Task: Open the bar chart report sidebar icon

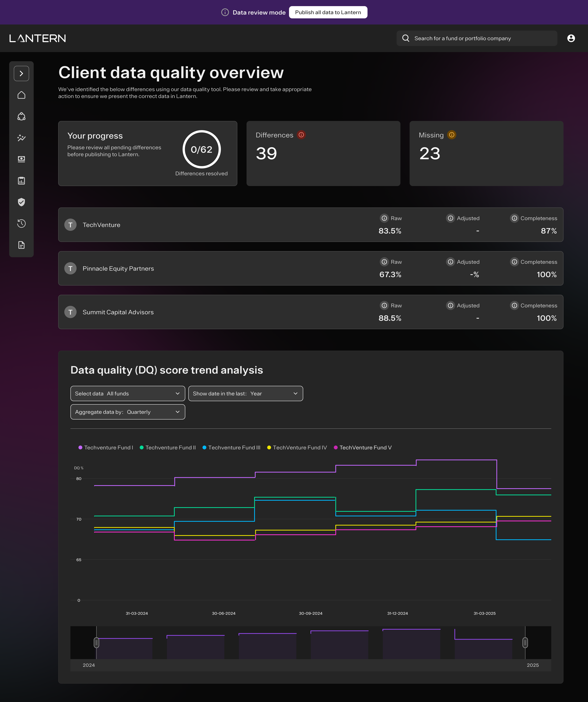Action: [21, 181]
